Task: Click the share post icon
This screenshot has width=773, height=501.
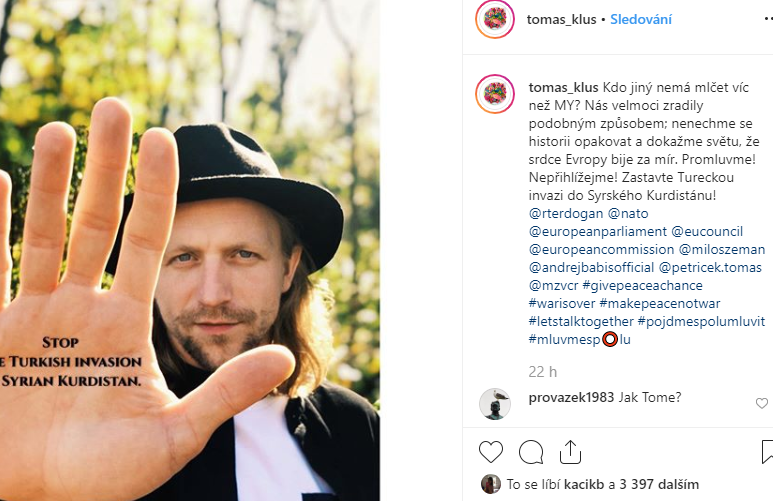Action: [x=570, y=451]
